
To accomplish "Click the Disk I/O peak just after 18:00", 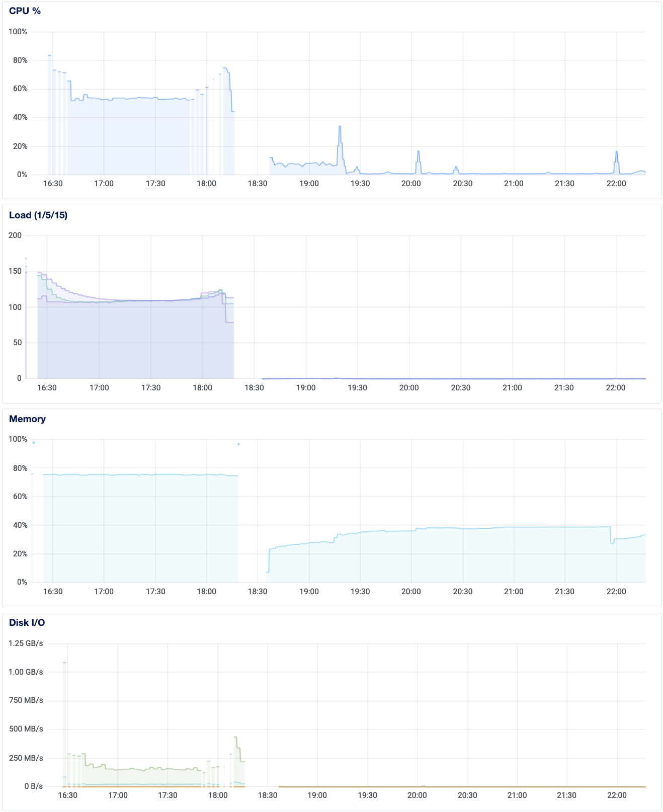I will tap(235, 738).
